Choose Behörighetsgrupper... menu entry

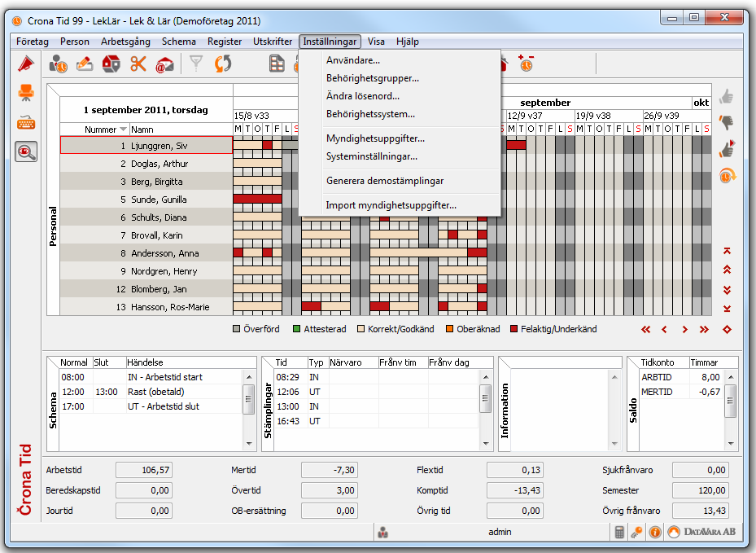[400, 78]
